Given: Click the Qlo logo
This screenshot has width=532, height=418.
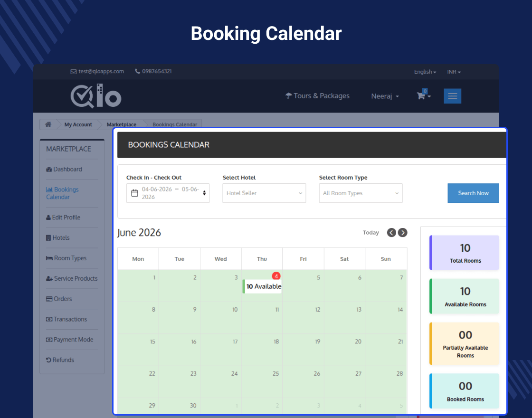Looking at the screenshot, I should point(95,96).
